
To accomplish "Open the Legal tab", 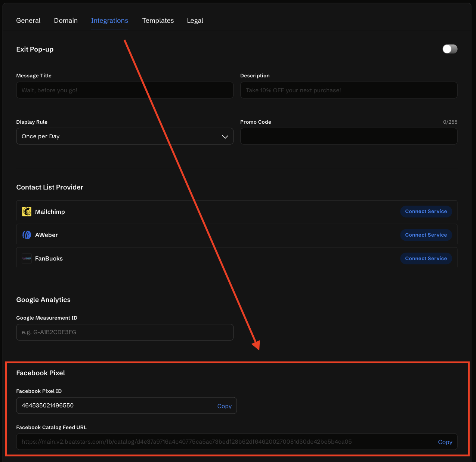I will (x=195, y=21).
